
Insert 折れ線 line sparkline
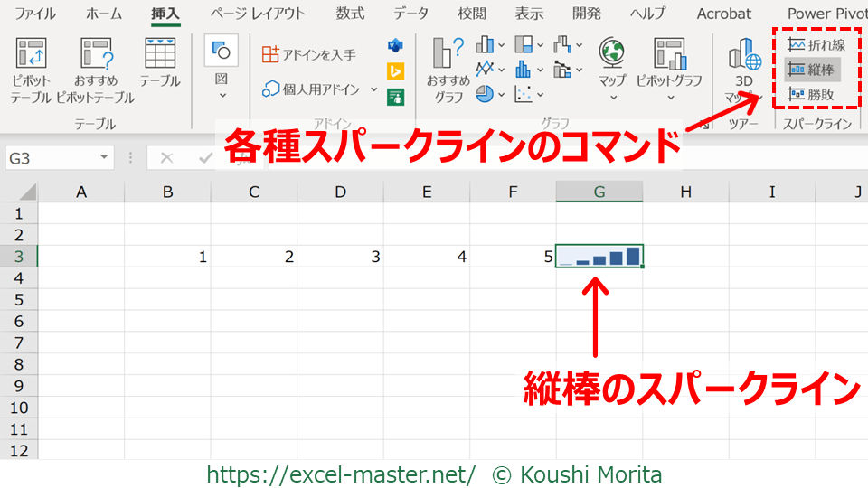pos(816,45)
